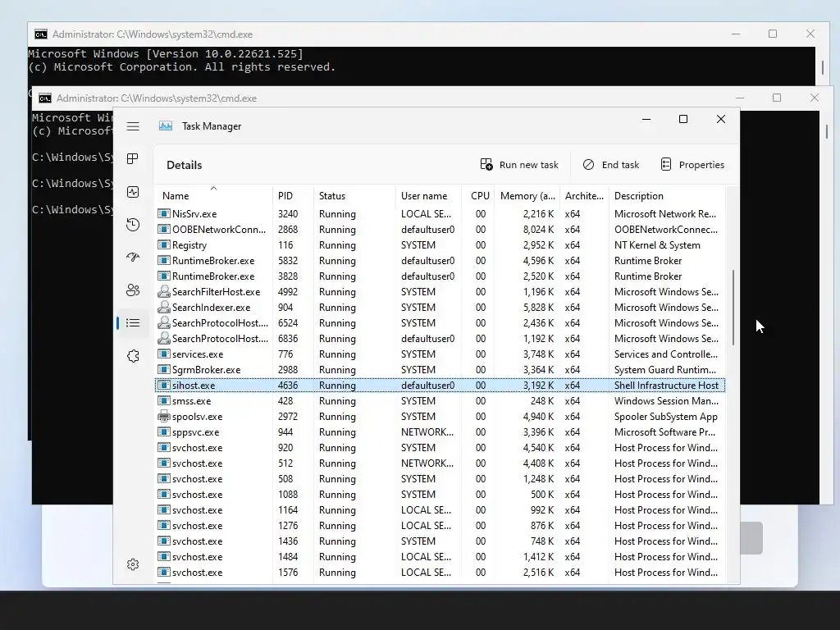Select the SearchFilterHost.exe process
840x630 pixels.
coord(440,292)
